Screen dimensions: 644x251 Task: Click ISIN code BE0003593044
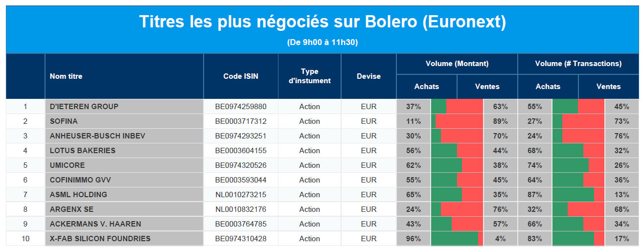pos(241,180)
